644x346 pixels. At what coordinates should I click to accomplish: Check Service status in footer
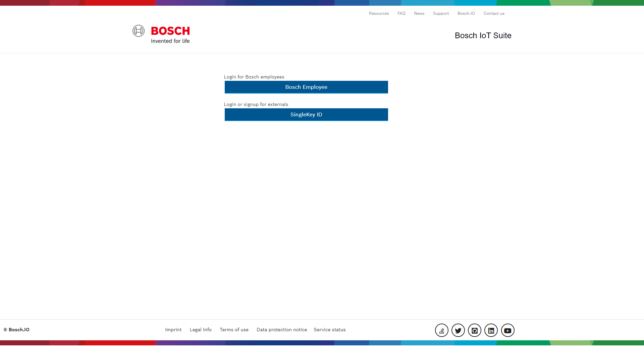tap(329, 330)
